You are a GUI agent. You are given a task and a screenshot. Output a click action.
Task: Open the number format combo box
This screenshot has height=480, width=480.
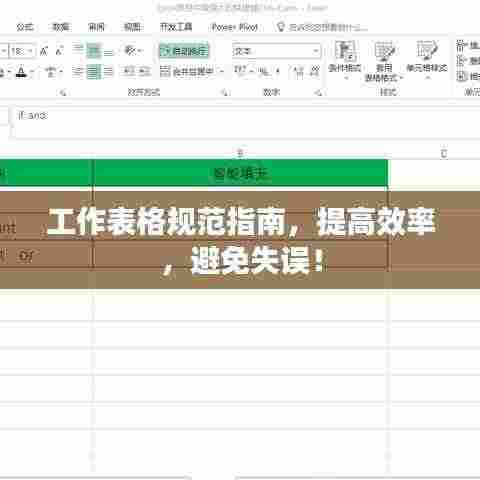pyautogui.click(x=277, y=51)
